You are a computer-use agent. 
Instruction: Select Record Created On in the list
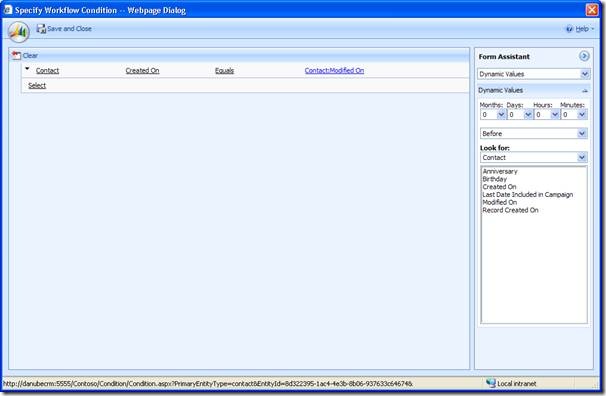tap(510, 210)
